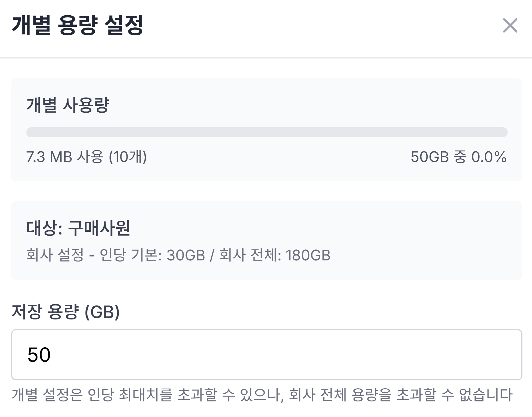The height and width of the screenshot is (417, 532).
Task: Place cursor on the value 50
Action: (x=39, y=355)
